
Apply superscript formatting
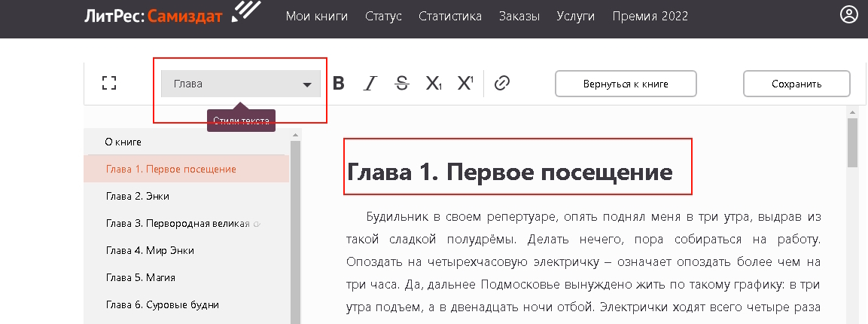[465, 84]
